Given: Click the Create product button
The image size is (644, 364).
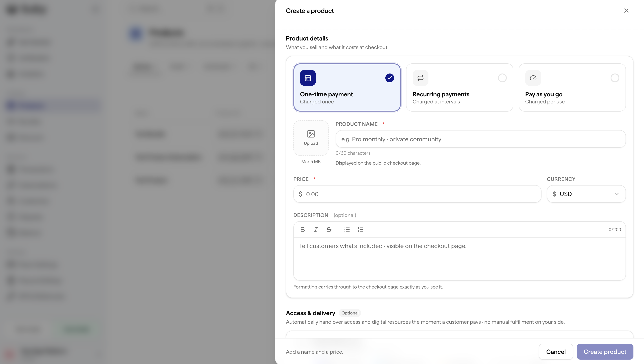Looking at the screenshot, I should click(605, 351).
